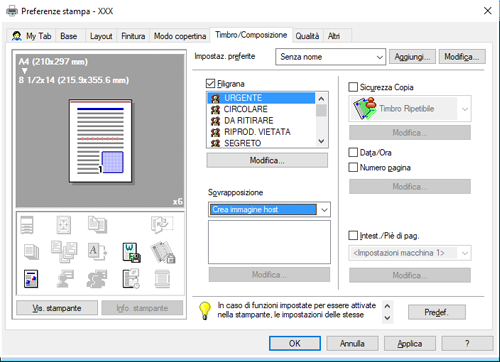Switch to the My Tab tab

[32, 36]
